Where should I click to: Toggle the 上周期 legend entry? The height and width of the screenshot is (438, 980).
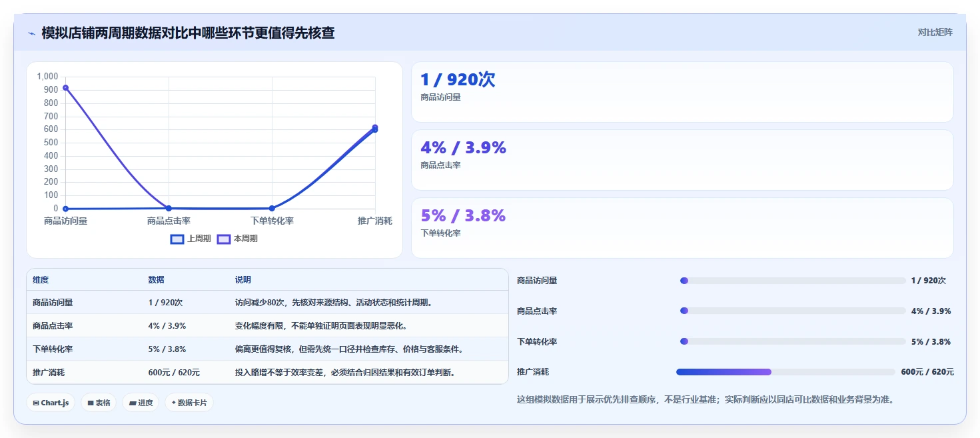(x=191, y=239)
